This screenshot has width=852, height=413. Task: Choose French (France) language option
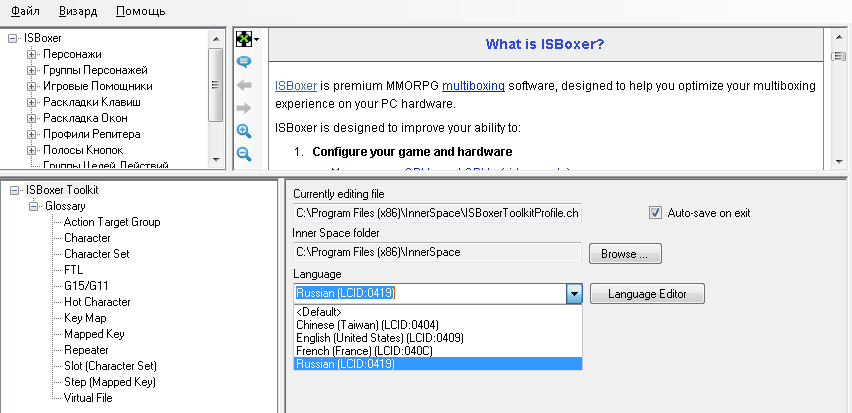[x=437, y=351]
